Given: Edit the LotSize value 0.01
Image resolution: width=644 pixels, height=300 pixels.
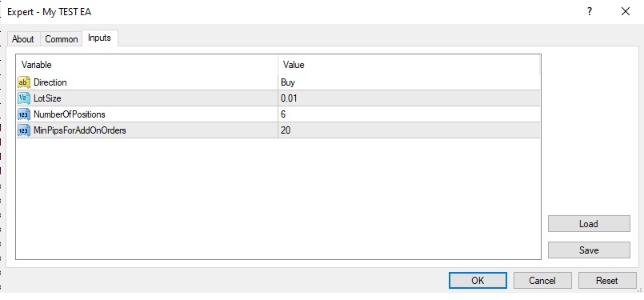Looking at the screenshot, I should pyautogui.click(x=409, y=98).
